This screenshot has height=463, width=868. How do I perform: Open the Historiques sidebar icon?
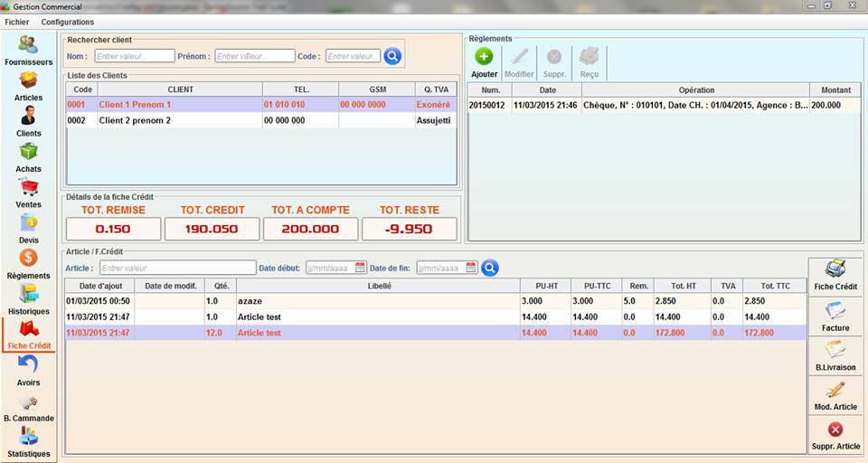pyautogui.click(x=28, y=294)
